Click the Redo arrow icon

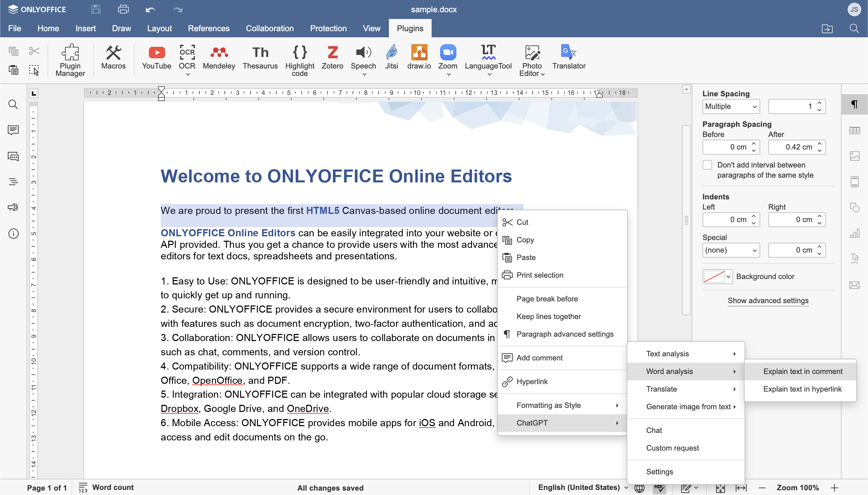(x=177, y=9)
